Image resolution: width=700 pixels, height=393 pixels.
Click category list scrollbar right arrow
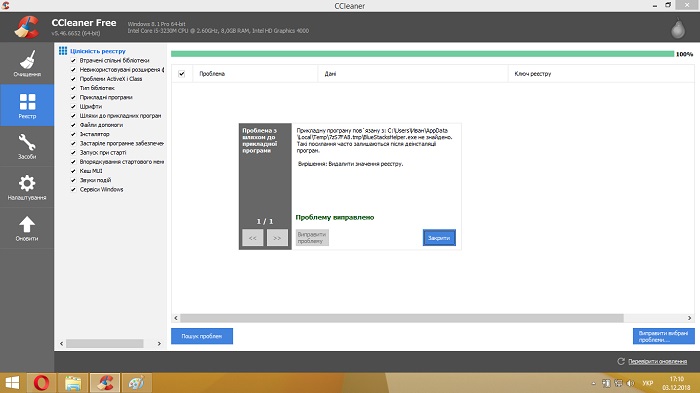point(159,343)
